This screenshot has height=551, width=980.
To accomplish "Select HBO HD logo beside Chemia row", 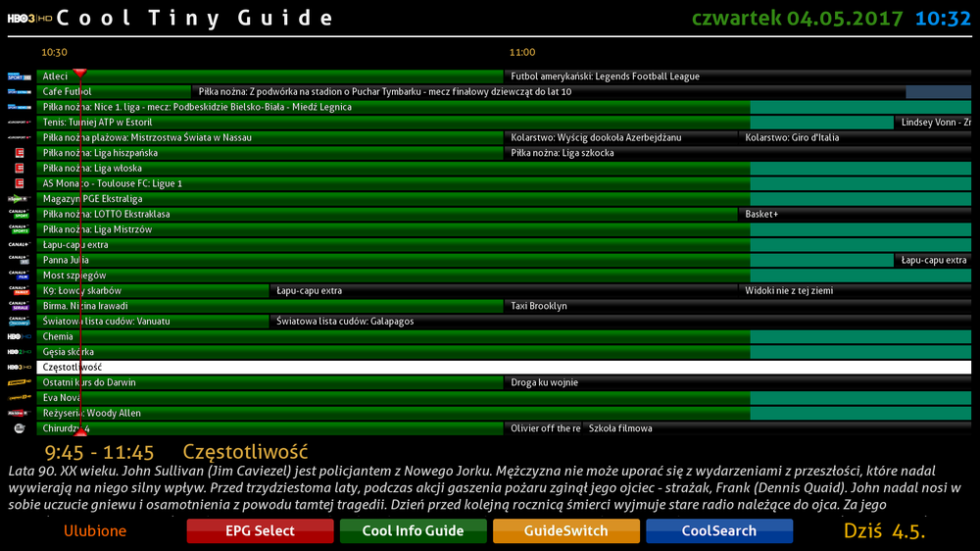I will click(x=20, y=337).
